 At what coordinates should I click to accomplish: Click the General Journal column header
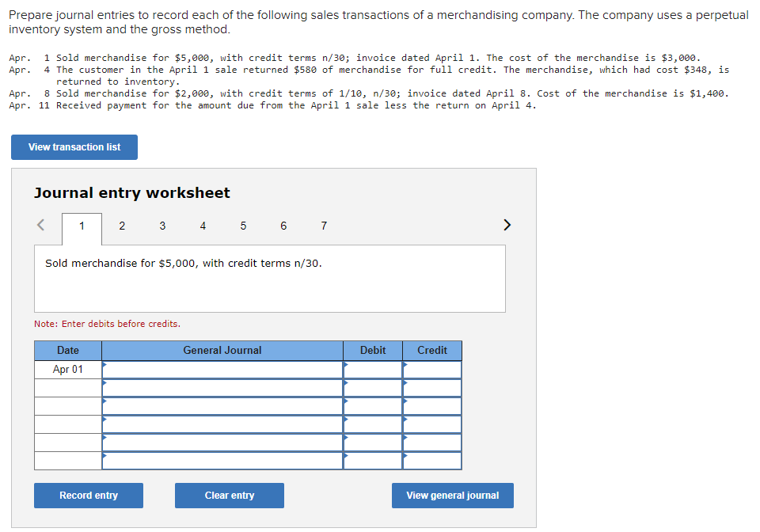pyautogui.click(x=222, y=350)
